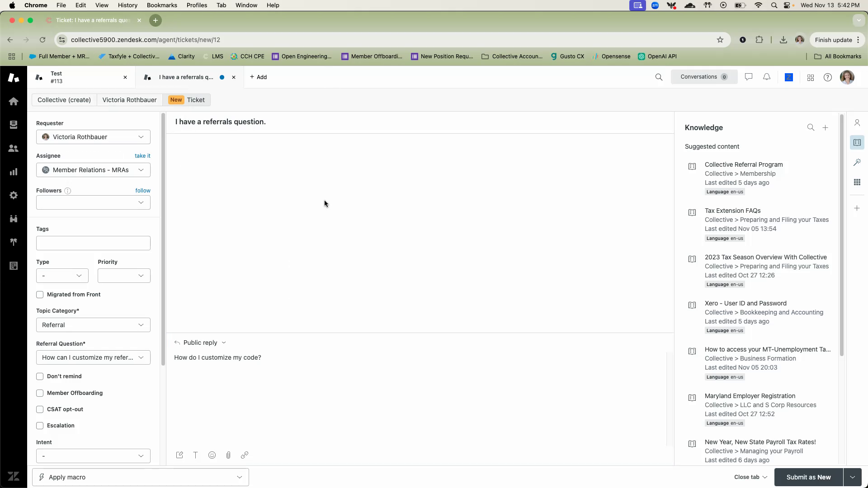
Task: Insert emoji in the reply composer
Action: (212, 455)
